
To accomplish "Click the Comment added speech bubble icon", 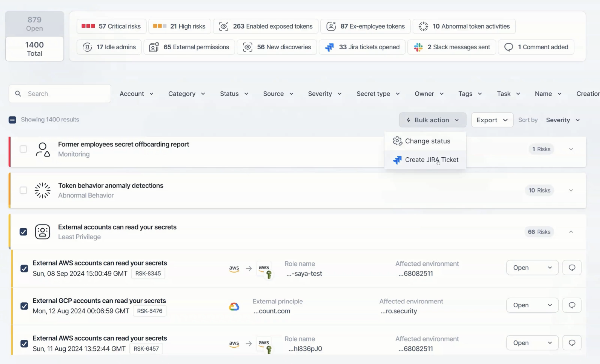I will point(508,47).
